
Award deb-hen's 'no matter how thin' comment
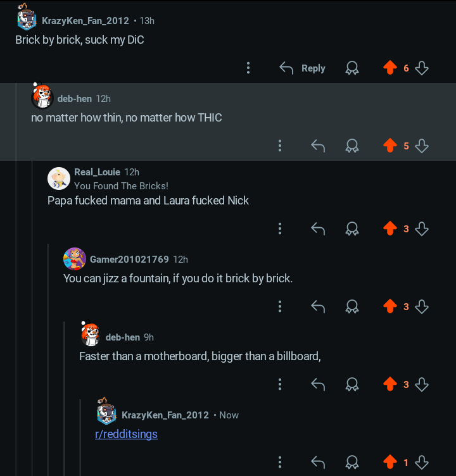coord(351,146)
